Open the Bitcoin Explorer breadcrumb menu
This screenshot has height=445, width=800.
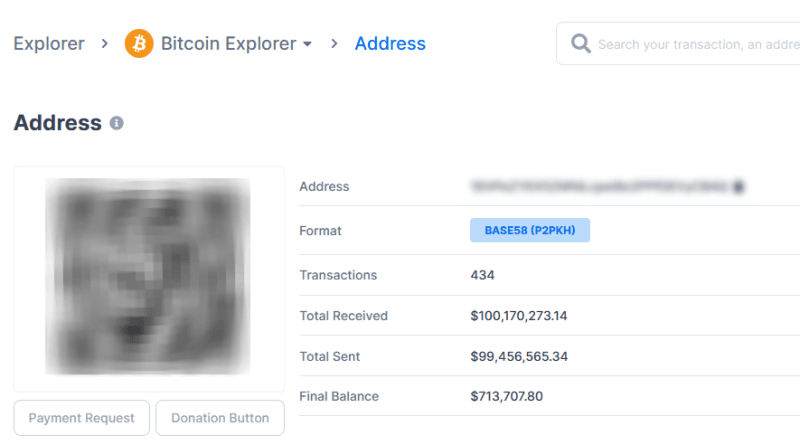coord(229,44)
